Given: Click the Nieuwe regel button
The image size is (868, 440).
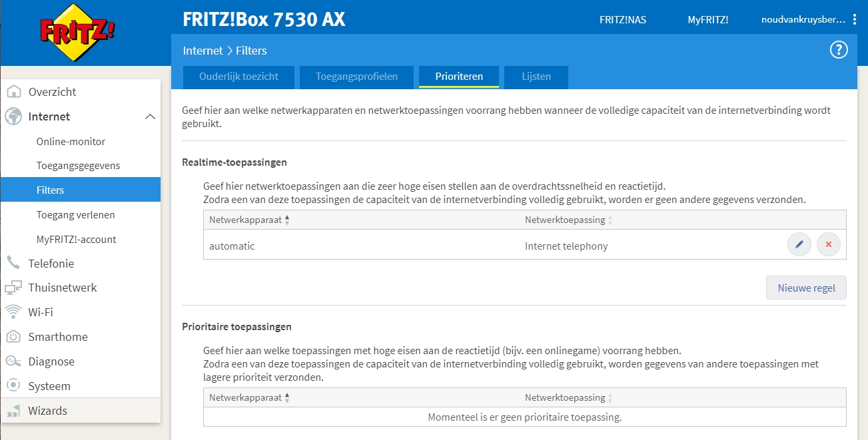Looking at the screenshot, I should [806, 287].
